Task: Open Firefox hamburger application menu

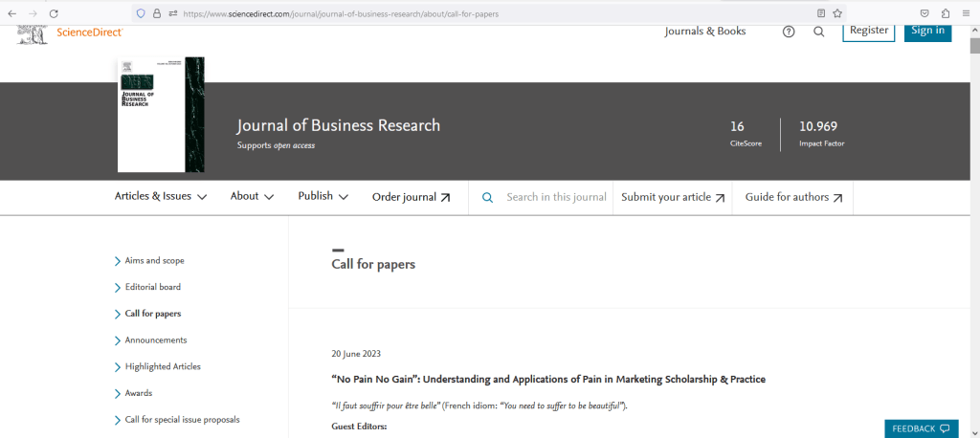Action: [967, 13]
